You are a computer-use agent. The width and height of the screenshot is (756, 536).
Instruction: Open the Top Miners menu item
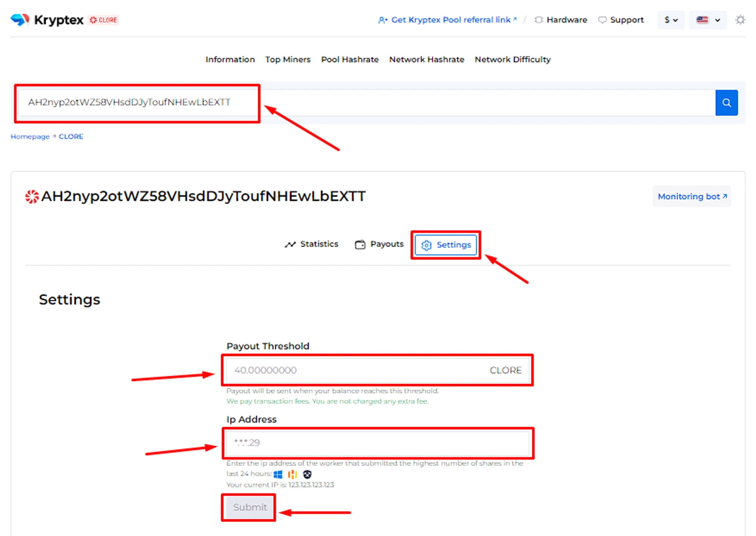point(288,59)
